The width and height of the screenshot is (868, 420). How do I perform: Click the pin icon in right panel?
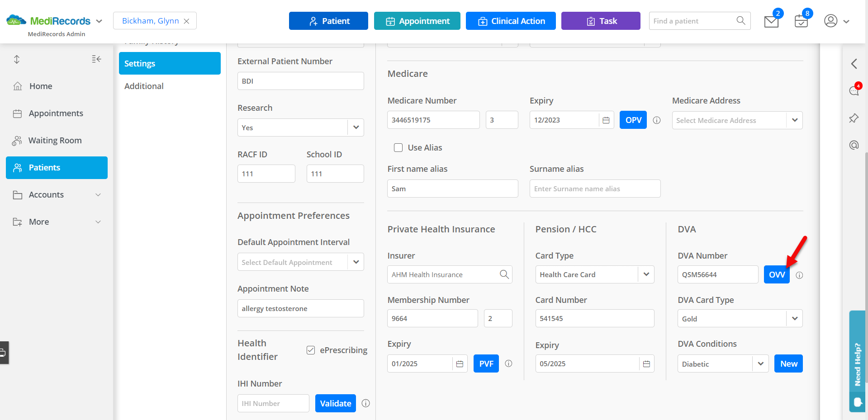point(854,118)
